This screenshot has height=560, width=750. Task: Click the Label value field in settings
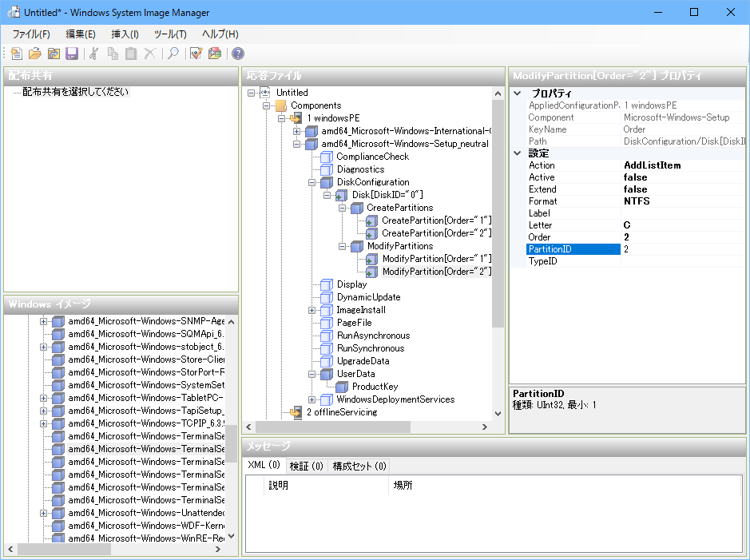point(683,213)
